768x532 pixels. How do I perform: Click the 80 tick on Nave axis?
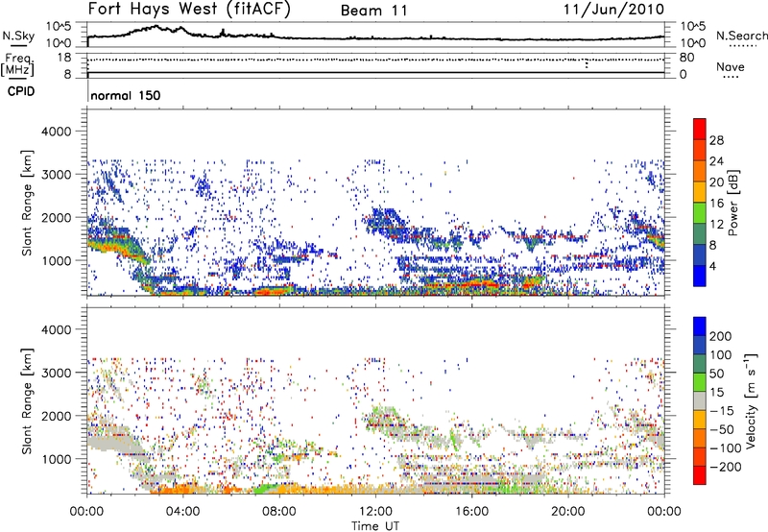click(x=686, y=58)
